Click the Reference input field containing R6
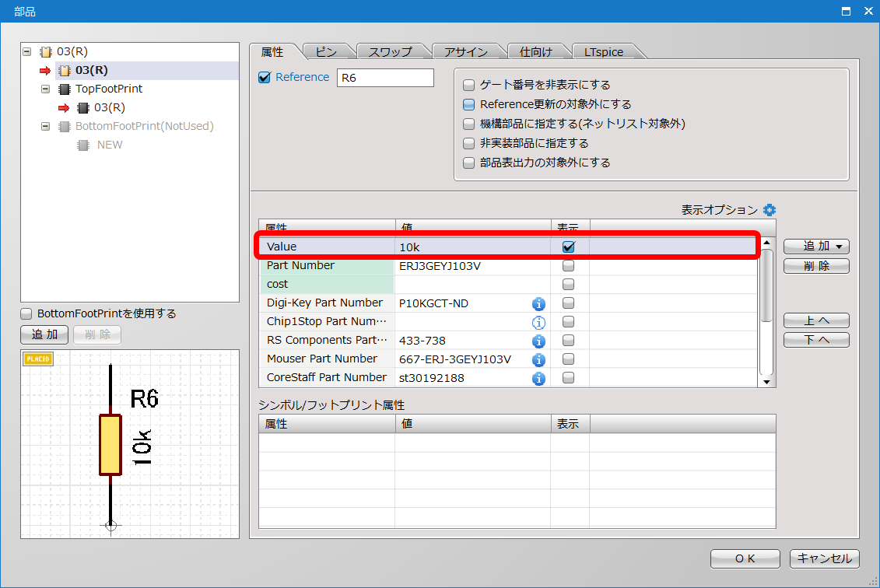Image resolution: width=880 pixels, height=588 pixels. [385, 78]
